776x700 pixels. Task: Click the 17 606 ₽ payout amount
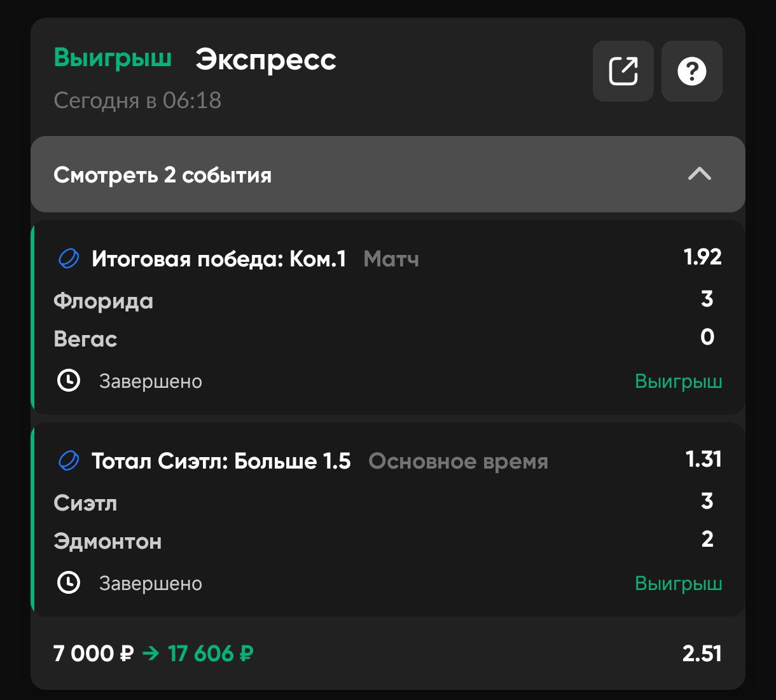[211, 654]
